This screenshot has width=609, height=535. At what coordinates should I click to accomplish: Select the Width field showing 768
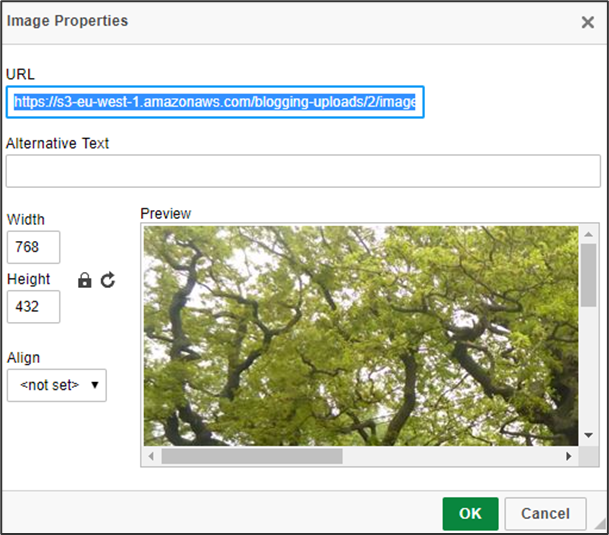(33, 247)
